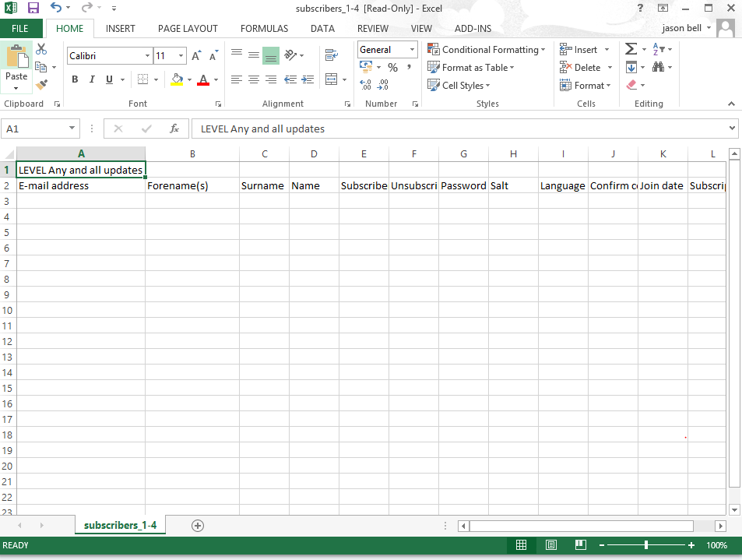This screenshot has height=560, width=742.
Task: Switch to the INSERT tab
Action: 120,28
